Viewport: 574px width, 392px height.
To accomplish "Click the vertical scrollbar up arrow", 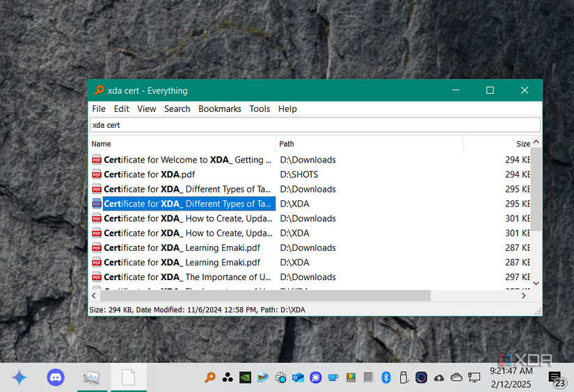I will point(536,142).
